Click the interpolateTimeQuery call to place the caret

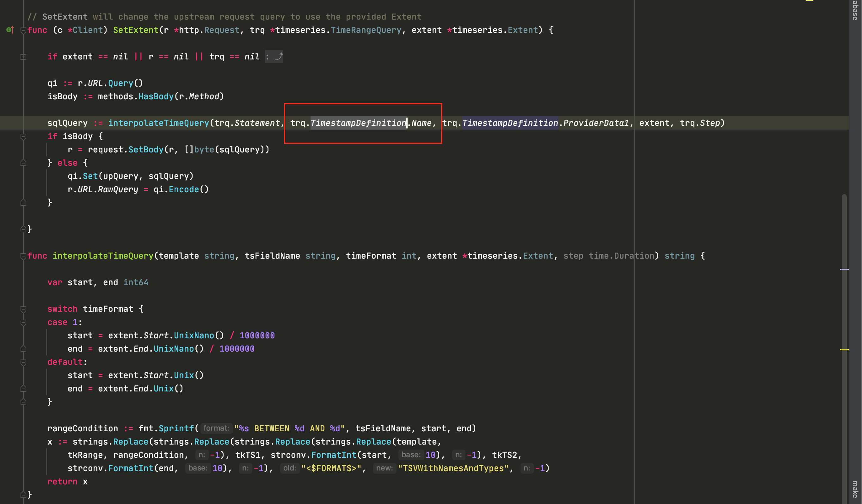click(x=159, y=123)
